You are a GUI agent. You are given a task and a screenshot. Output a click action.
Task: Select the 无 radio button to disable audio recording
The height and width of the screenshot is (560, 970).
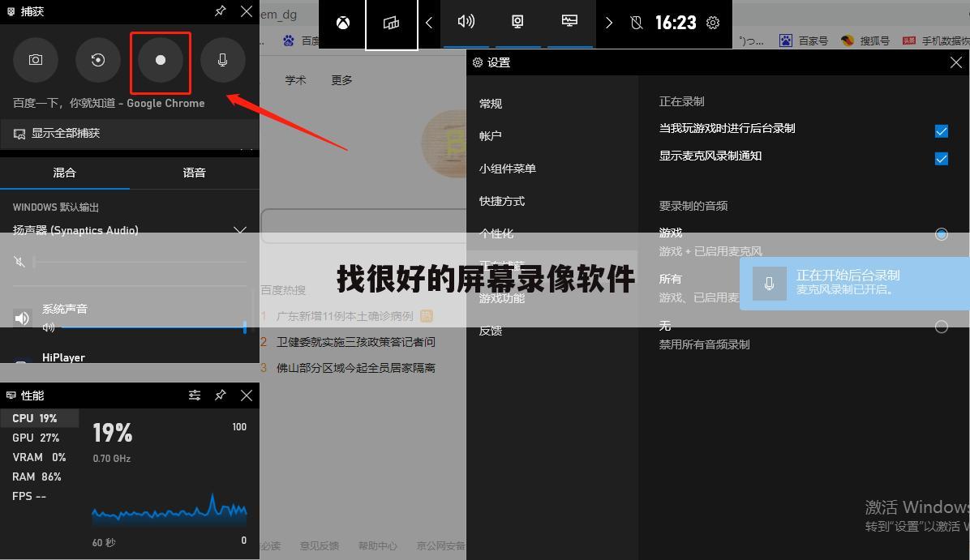[x=941, y=327]
